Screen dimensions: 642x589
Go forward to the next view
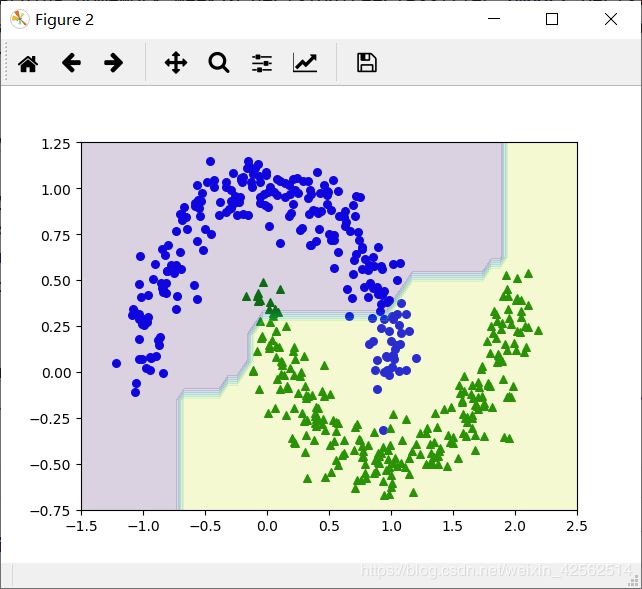click(x=113, y=63)
